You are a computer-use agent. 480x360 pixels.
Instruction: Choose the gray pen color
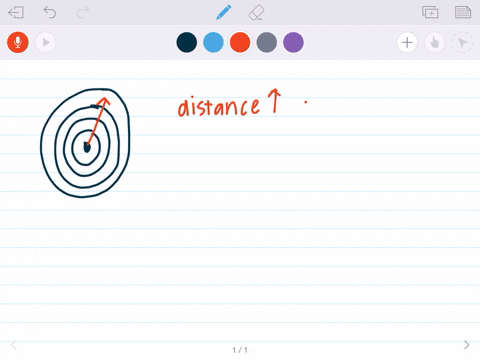267,42
